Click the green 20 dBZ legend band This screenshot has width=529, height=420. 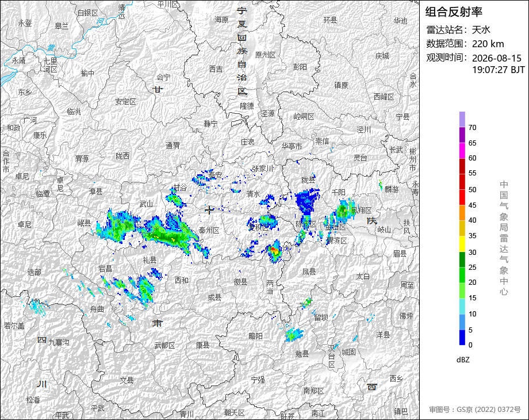(x=462, y=275)
